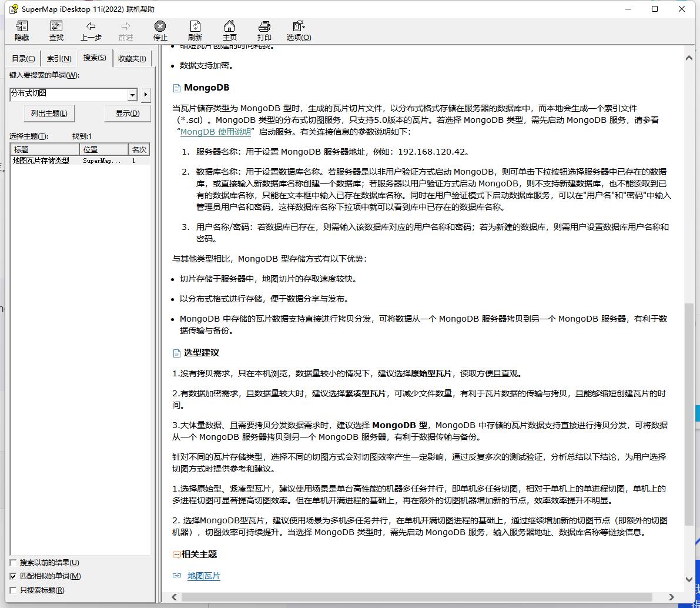The height and width of the screenshot is (608, 700).
Task: Open the 地图瓦片 related topic link
Action: tap(204, 576)
